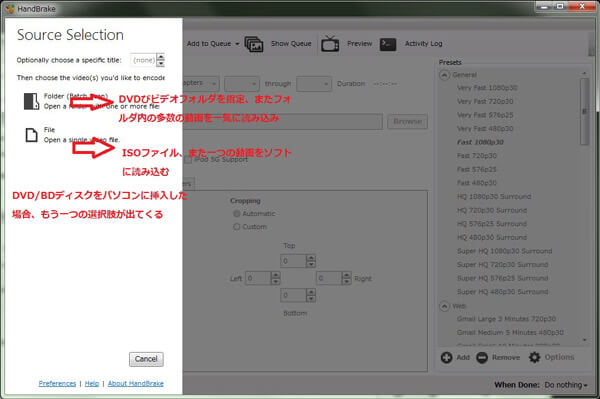This screenshot has width=600, height=399.
Task: Click the Add to Queue button
Action: pos(209,44)
